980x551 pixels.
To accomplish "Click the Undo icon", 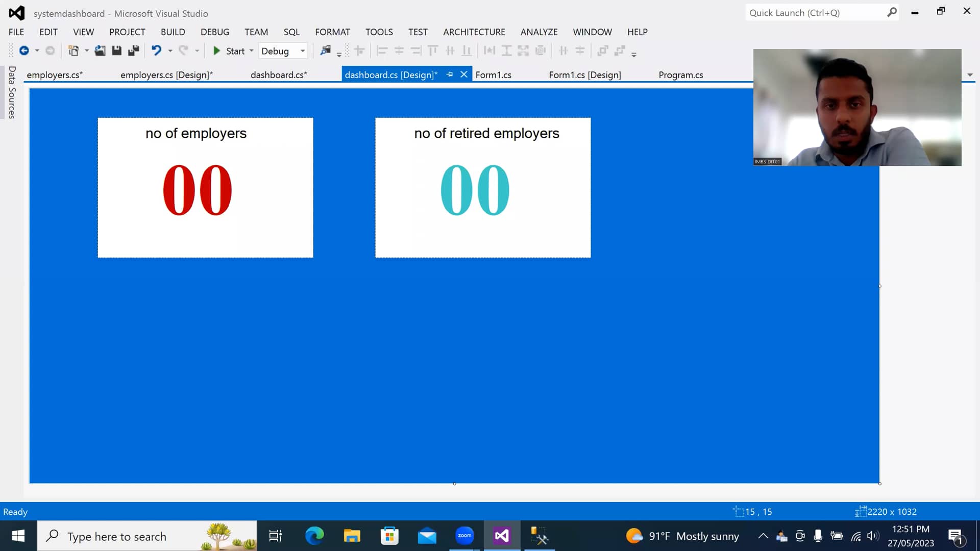I will (x=156, y=51).
